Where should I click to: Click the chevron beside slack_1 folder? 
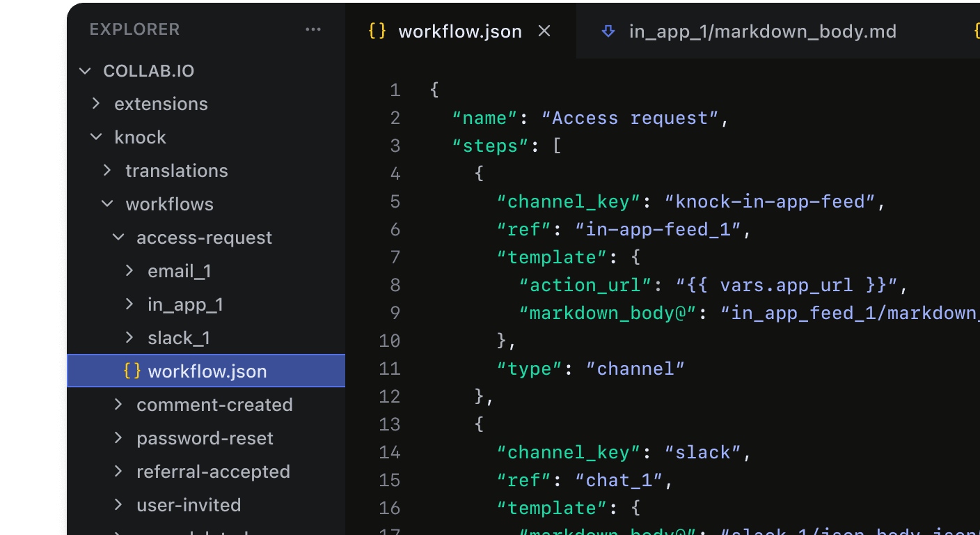pyautogui.click(x=129, y=337)
